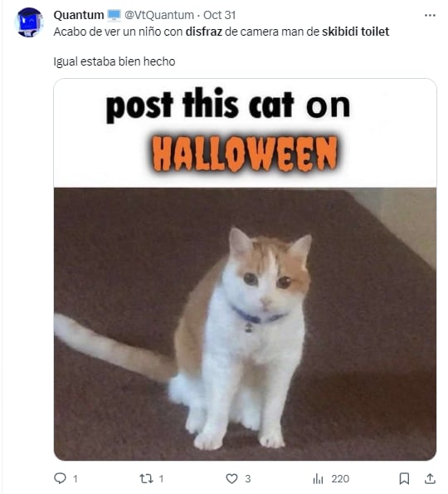Bookmark this tweet

404,478
